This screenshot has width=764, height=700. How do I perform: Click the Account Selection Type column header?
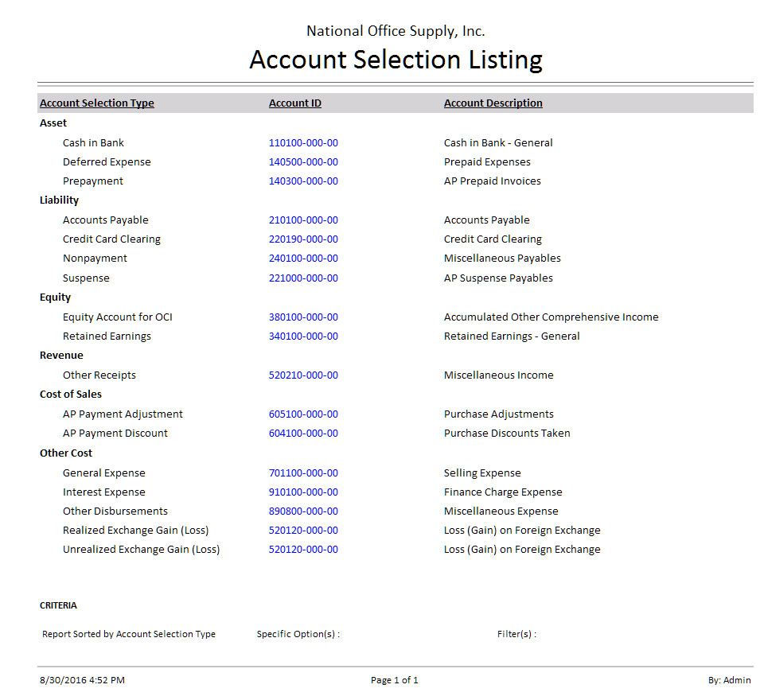97,103
